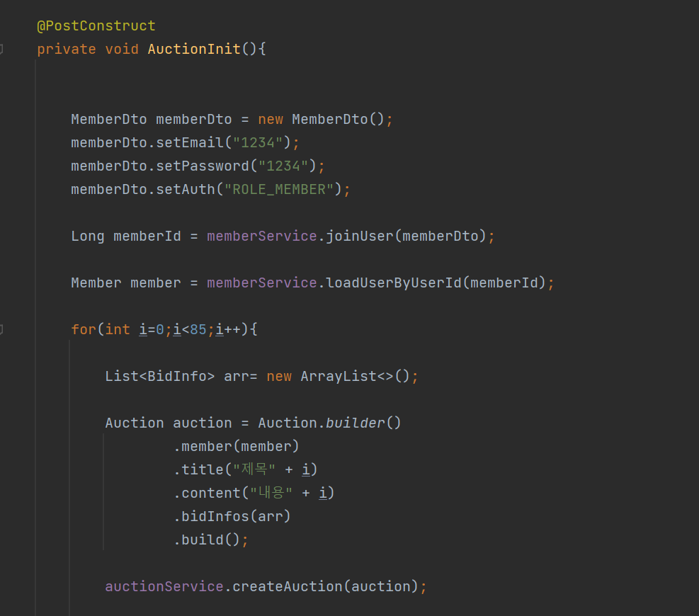Click the 85 loop limit number
The width and height of the screenshot is (699, 616).
(198, 329)
